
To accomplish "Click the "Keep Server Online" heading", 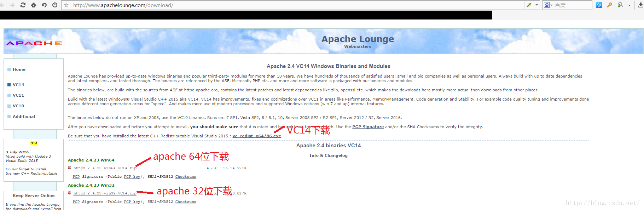I will point(34,195).
